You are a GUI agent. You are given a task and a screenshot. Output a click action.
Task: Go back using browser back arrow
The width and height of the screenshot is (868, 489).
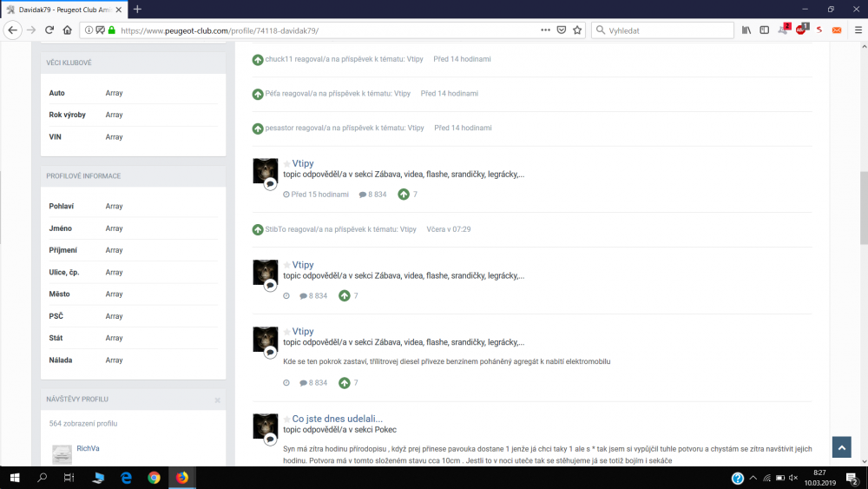click(x=13, y=30)
